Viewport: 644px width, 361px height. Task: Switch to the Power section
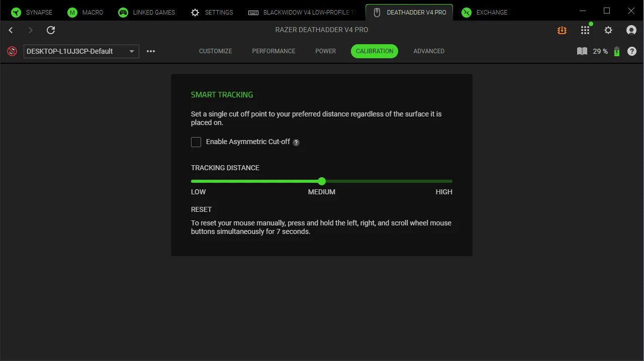[326, 51]
